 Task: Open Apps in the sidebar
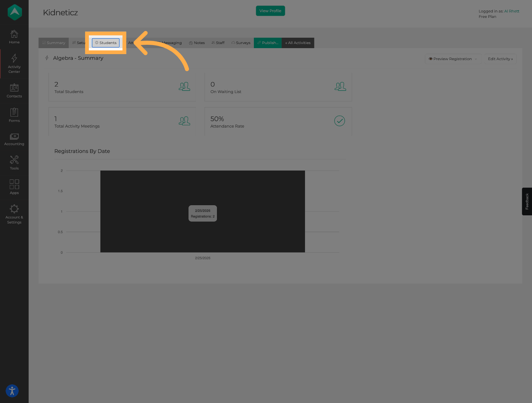pos(14,187)
